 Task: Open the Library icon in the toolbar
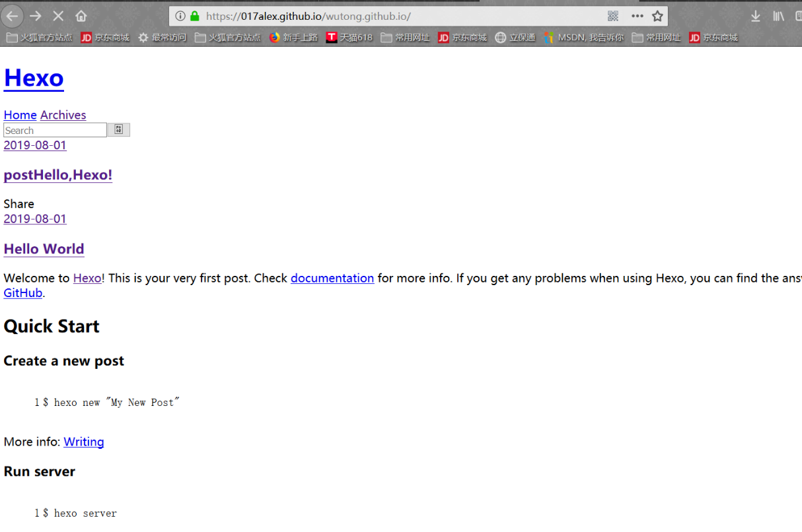click(x=778, y=16)
